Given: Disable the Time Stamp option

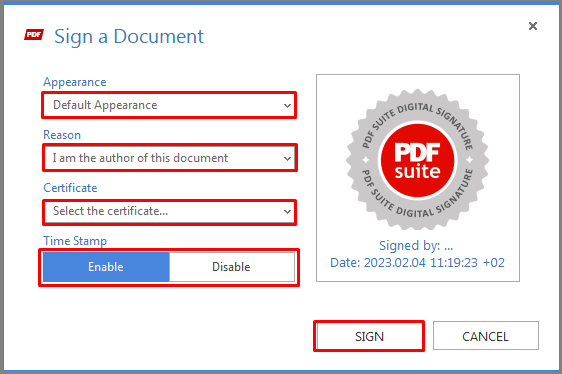Looking at the screenshot, I should pos(232,267).
